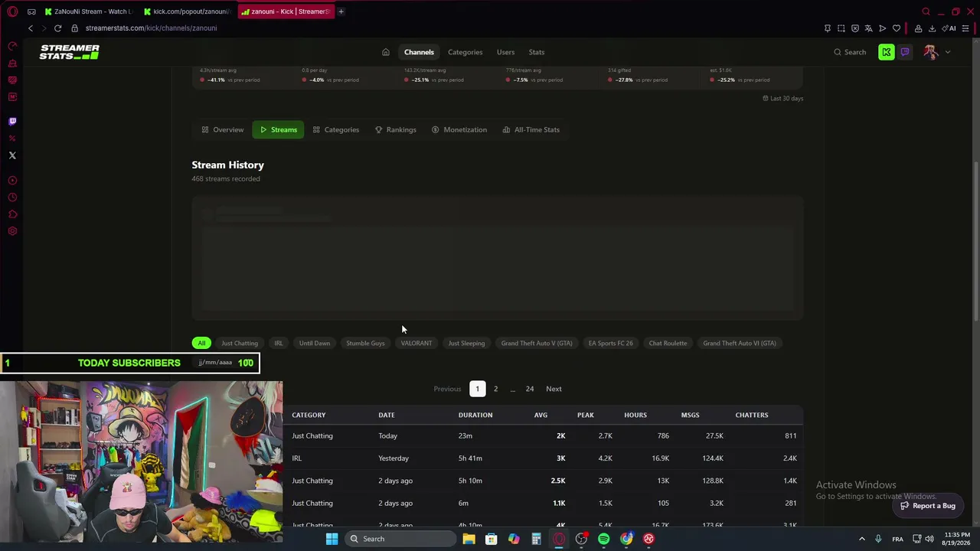Image resolution: width=980 pixels, height=551 pixels.
Task: Open Spotify from the taskbar
Action: click(604, 539)
